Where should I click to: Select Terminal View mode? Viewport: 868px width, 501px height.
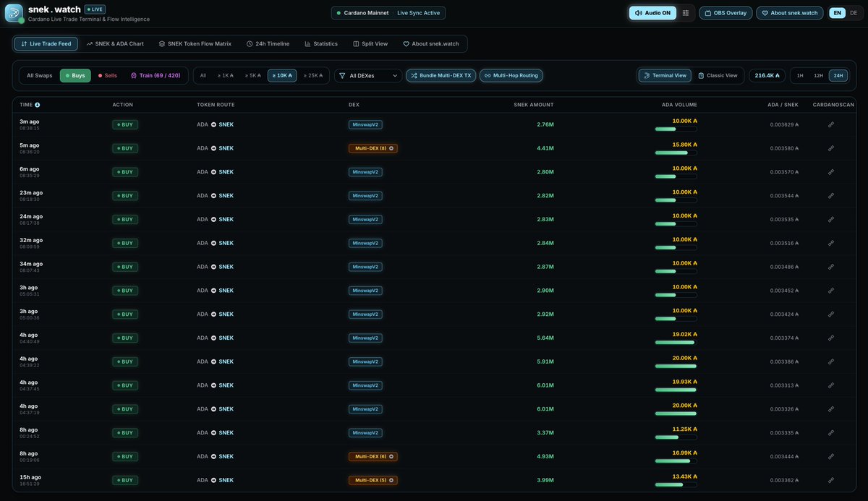665,75
